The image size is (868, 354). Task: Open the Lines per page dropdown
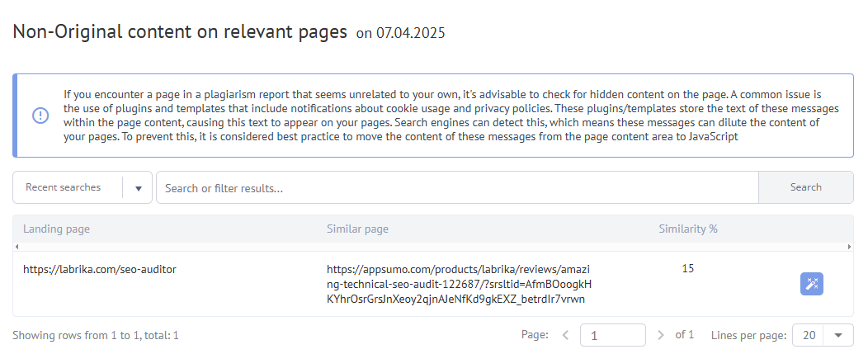point(822,335)
